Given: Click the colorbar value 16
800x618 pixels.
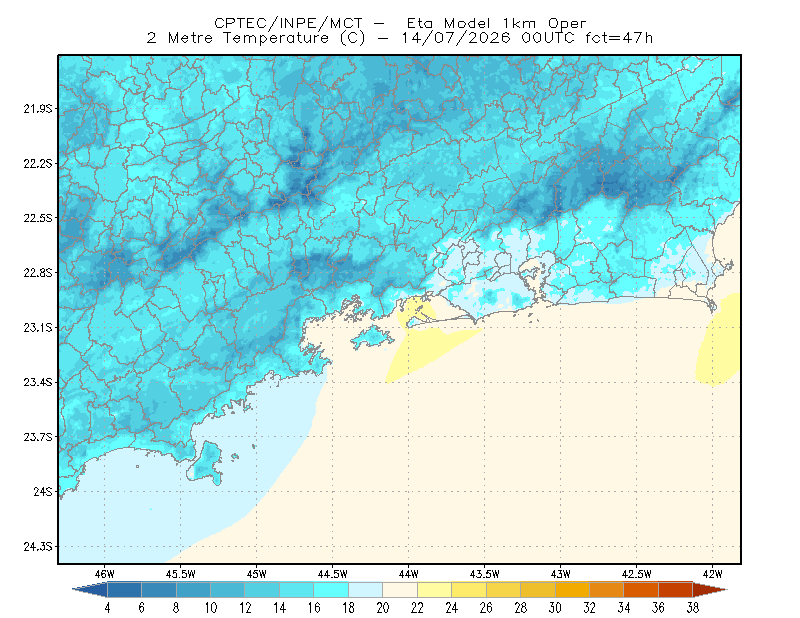Looking at the screenshot, I should 314,608.
